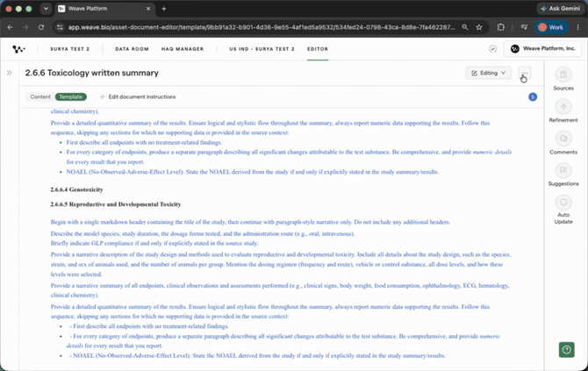Click the Ask Gemini button
Viewport: 588px width, 371px height.
click(x=560, y=9)
